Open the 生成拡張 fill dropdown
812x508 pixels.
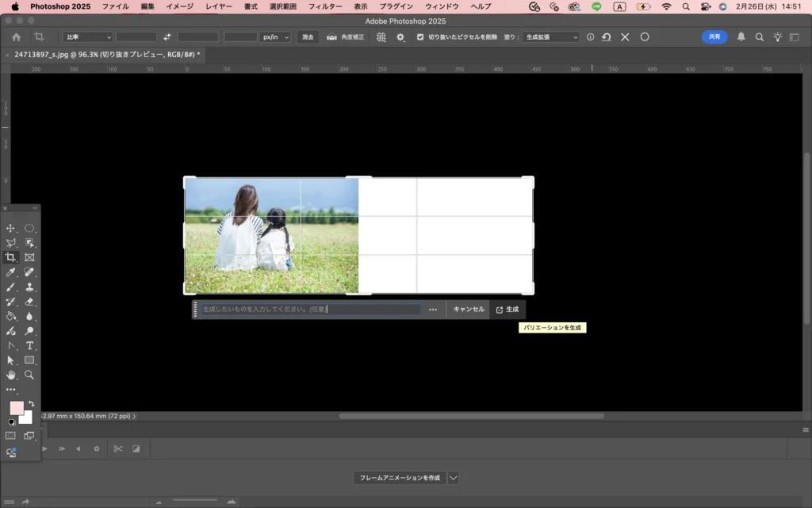550,37
